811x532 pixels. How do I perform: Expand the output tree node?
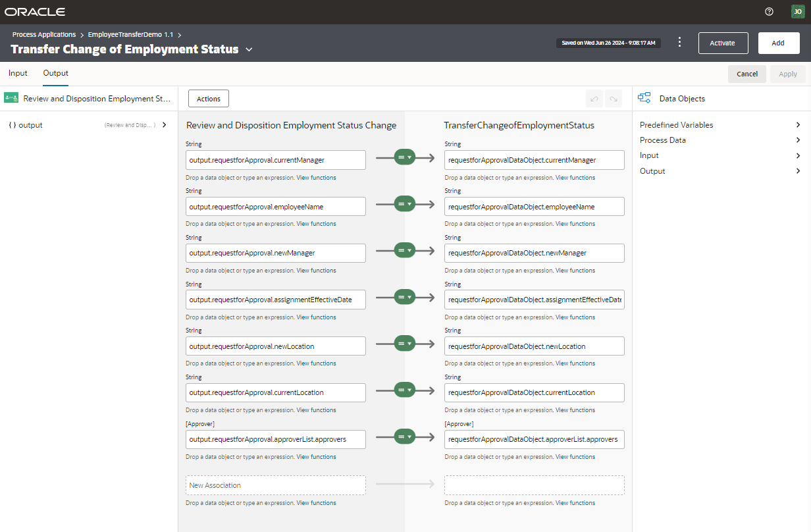(164, 125)
